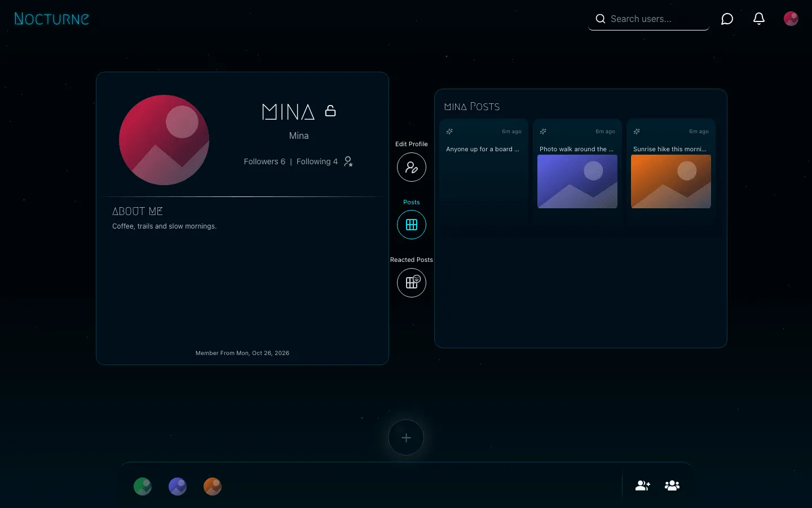Image resolution: width=812 pixels, height=508 pixels.
Task: Click 'Coffee, trails and slow mornings.' bio text
Action: tap(164, 226)
